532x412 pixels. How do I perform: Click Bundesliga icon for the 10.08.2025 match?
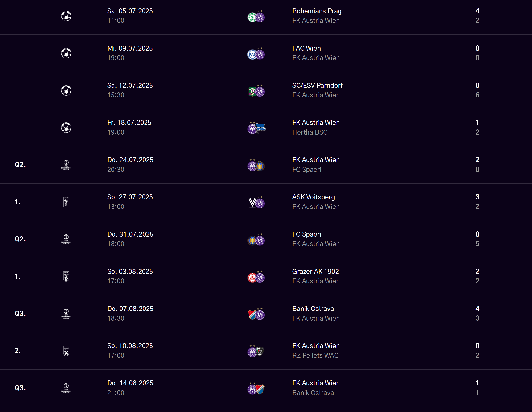[x=66, y=351]
